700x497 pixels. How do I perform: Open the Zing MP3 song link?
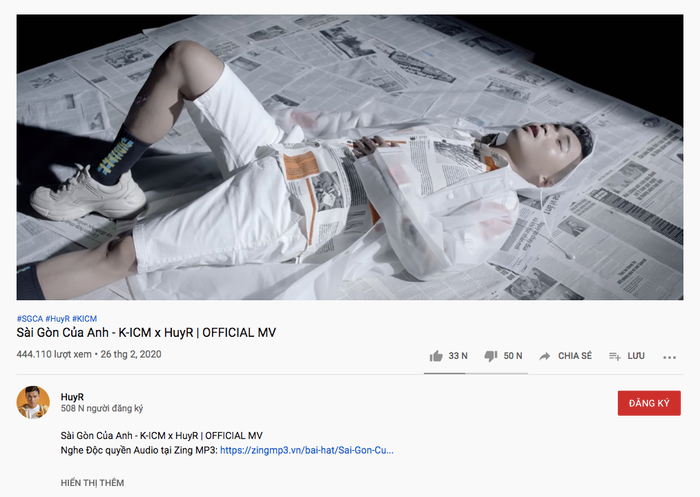pos(307,450)
